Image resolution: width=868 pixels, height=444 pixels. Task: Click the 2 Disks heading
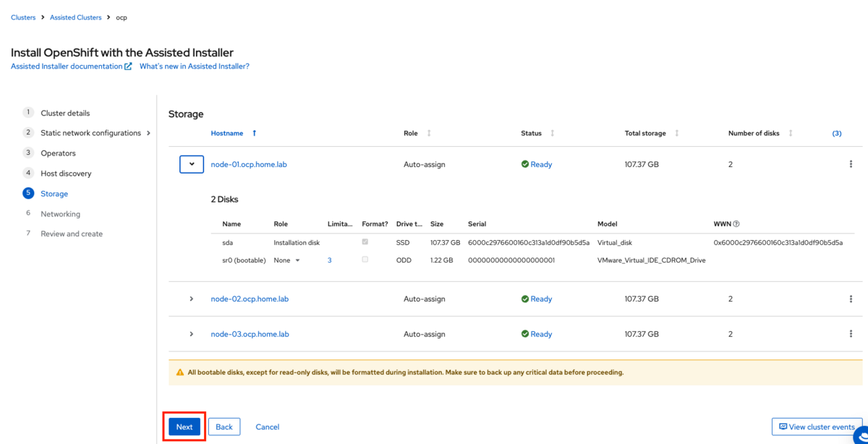(x=224, y=199)
